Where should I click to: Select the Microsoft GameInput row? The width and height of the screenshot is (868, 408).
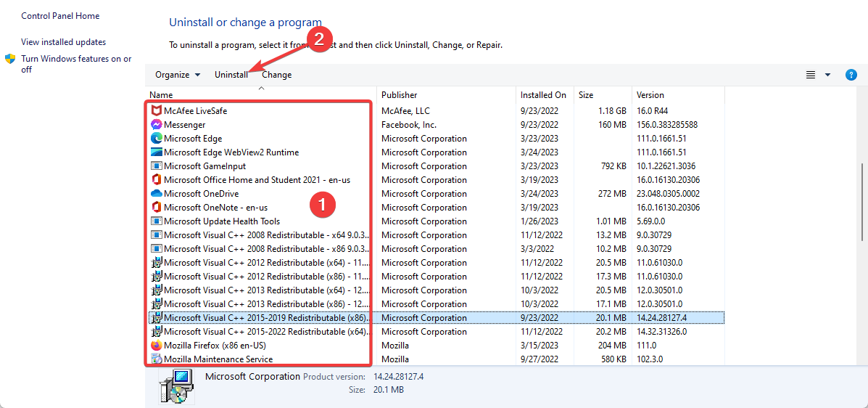coord(435,166)
